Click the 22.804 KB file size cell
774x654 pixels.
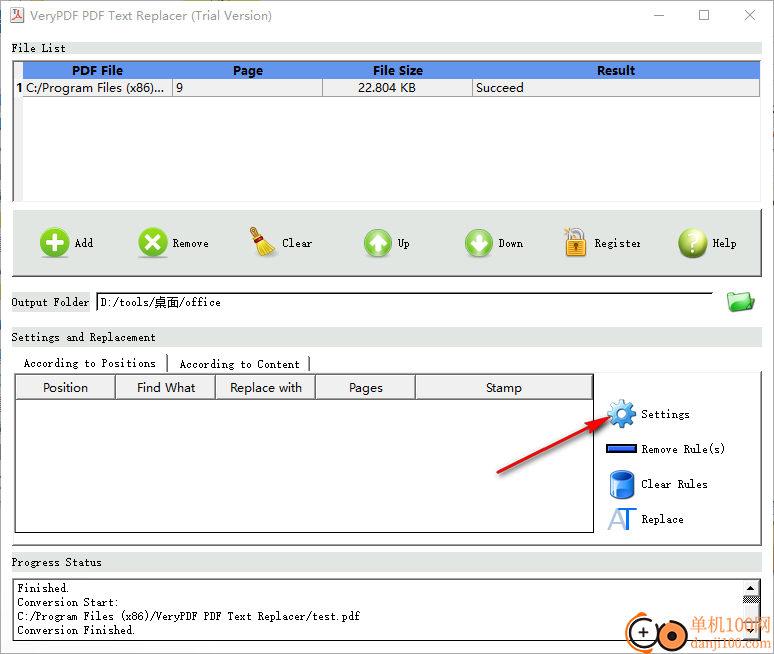coord(398,88)
